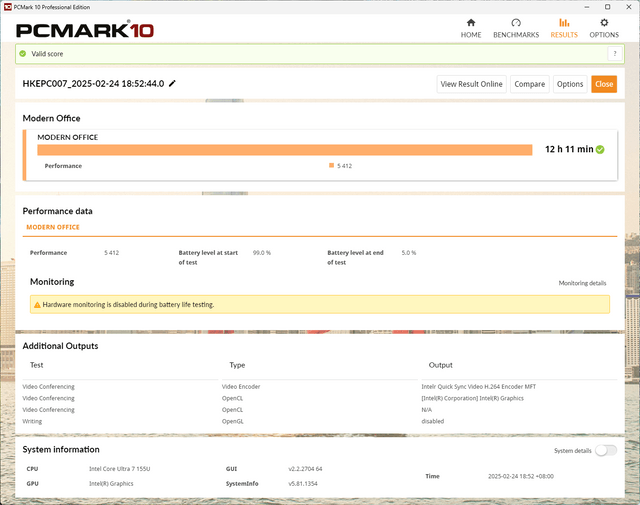Go to the Home section
Screen dimensions: 640x505
pyautogui.click(x=471, y=28)
